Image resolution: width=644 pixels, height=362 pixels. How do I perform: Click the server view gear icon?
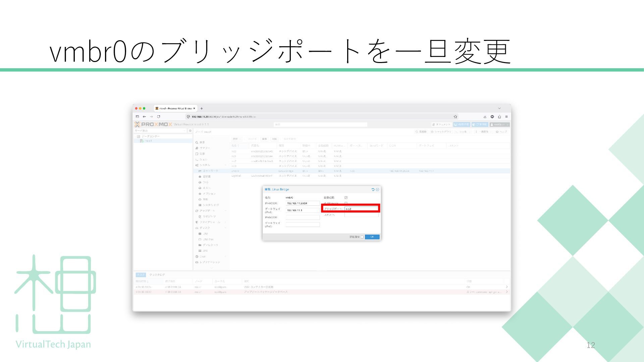pyautogui.click(x=190, y=131)
